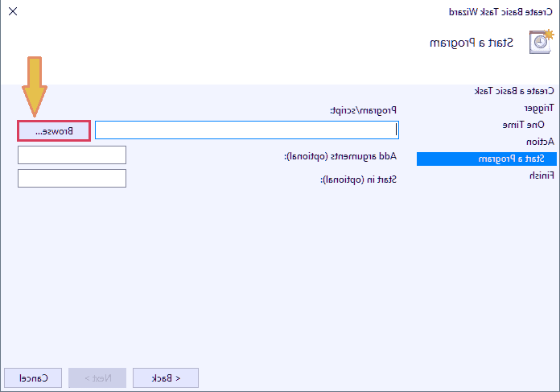560x392 pixels.
Task: Go back with the < Back button
Action: [166, 378]
